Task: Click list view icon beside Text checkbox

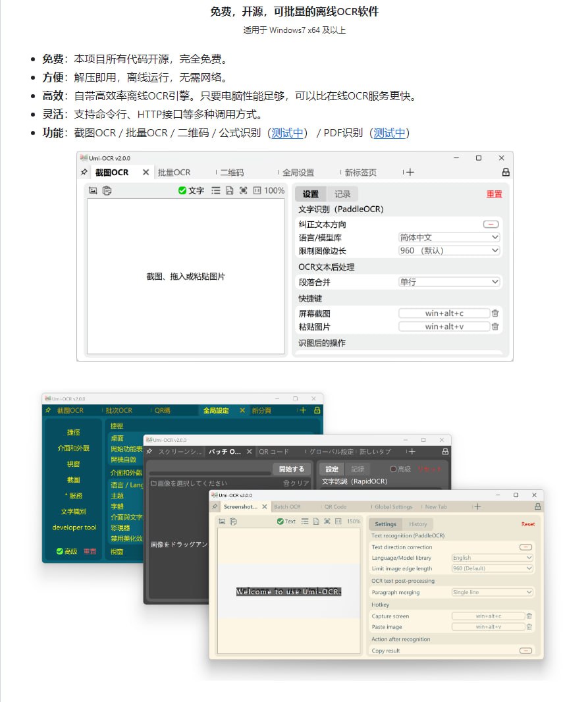Action: (305, 521)
